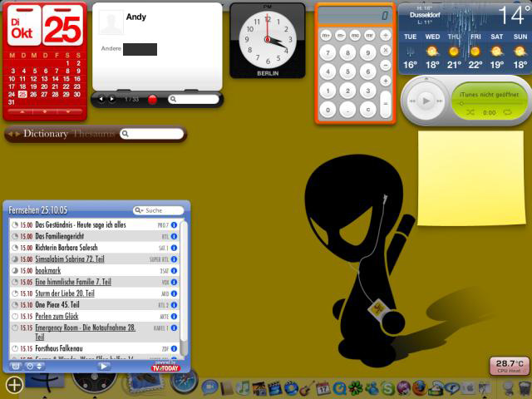Go back in Dictionary widget
This screenshot has height=399, width=532.
(10, 134)
